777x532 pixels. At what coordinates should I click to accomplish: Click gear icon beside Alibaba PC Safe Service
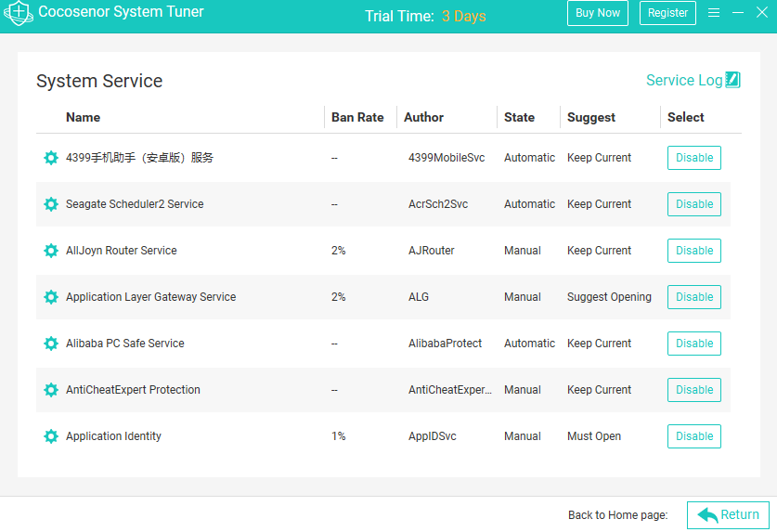(x=51, y=344)
